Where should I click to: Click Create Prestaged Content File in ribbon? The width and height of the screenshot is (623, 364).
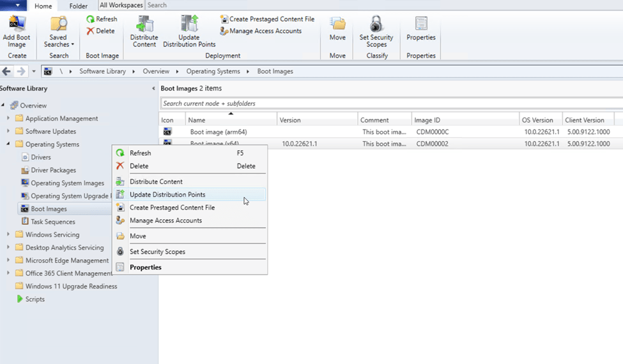coord(267,19)
